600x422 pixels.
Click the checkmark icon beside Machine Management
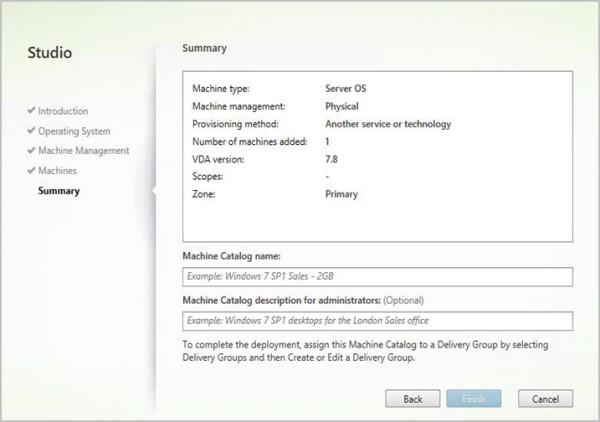click(x=31, y=151)
